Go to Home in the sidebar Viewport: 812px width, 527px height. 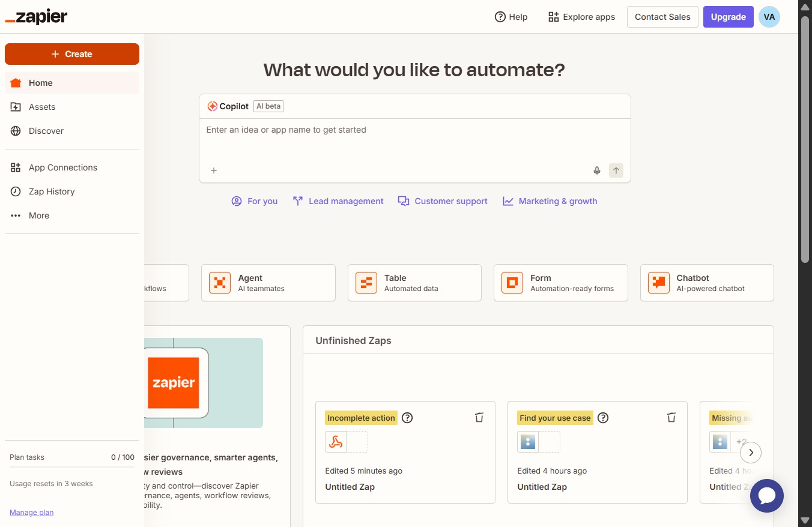[x=72, y=83]
